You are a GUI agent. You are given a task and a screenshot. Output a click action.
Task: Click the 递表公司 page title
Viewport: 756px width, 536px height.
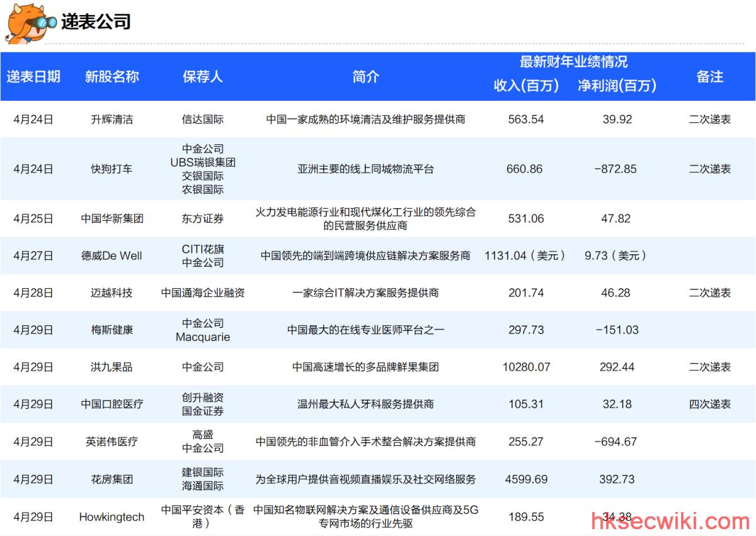pyautogui.click(x=96, y=21)
